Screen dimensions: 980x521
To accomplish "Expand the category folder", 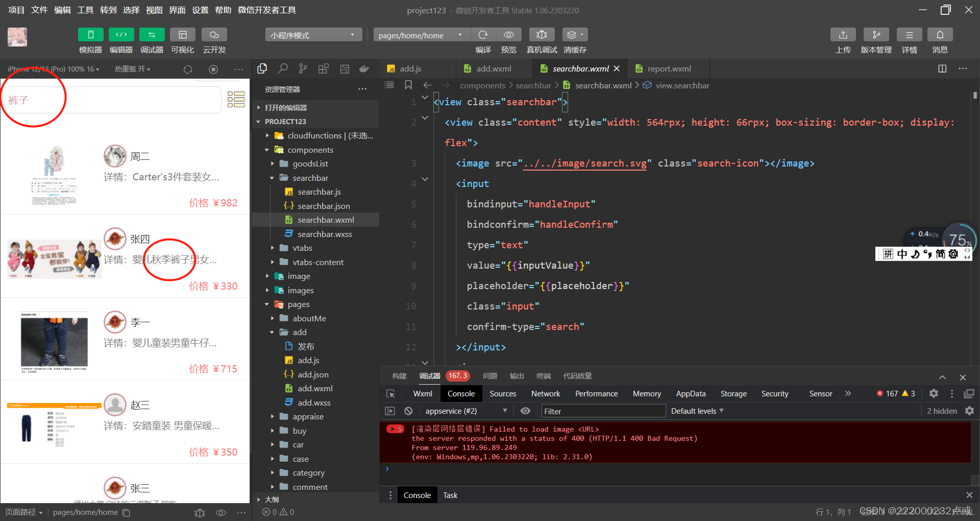I will pos(272,473).
